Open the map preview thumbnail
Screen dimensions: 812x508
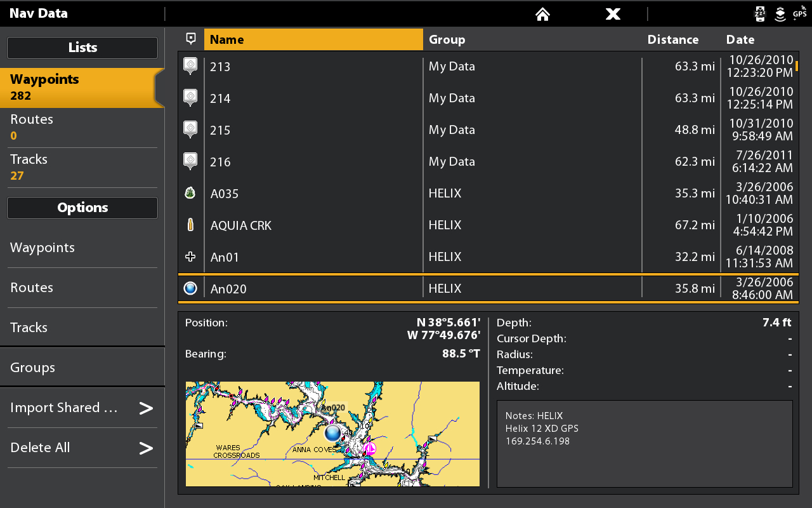tap(332, 434)
